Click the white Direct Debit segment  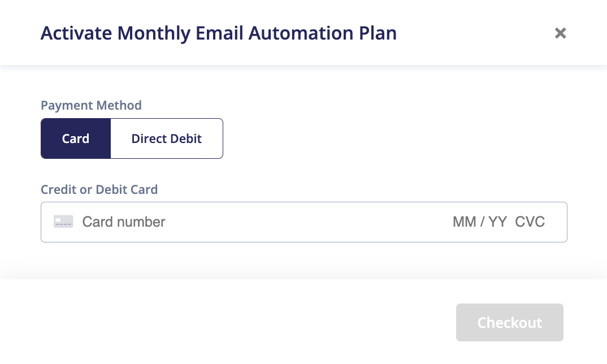[167, 138]
